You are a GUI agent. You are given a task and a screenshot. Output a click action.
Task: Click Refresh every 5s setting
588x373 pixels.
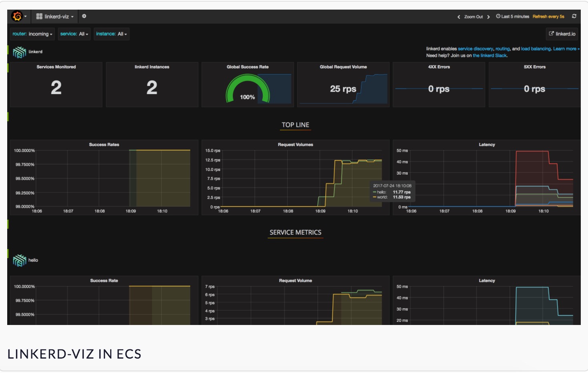point(548,16)
